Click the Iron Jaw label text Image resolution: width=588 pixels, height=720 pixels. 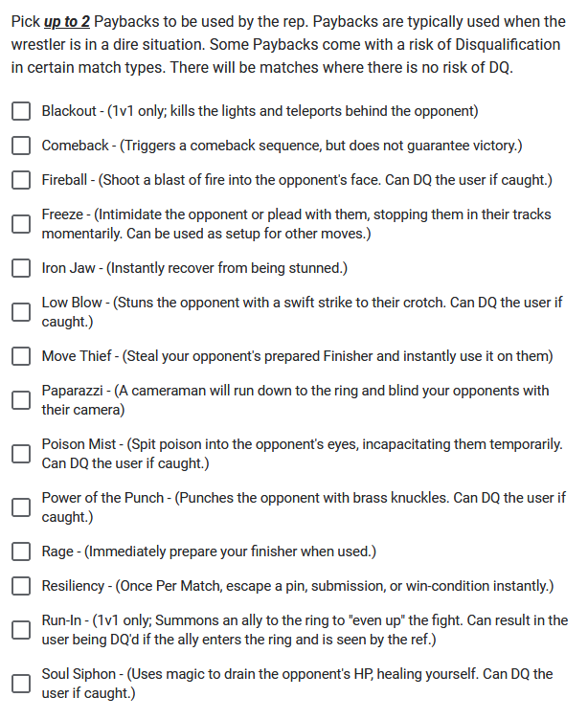pos(194,268)
